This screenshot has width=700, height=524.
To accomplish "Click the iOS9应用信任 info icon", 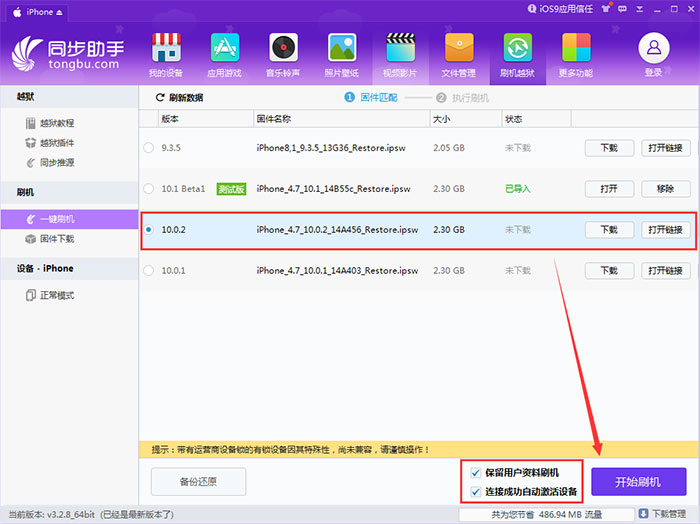I will (532, 9).
